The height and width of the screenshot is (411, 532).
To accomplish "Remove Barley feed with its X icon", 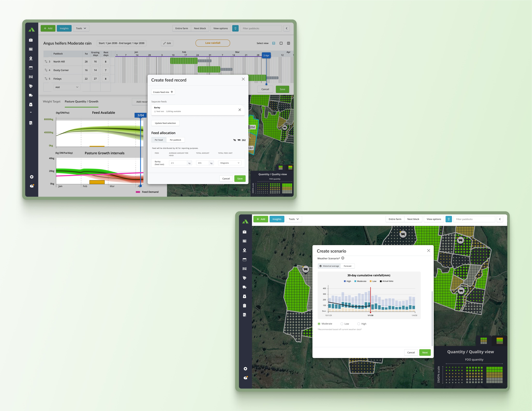I will 240,110.
